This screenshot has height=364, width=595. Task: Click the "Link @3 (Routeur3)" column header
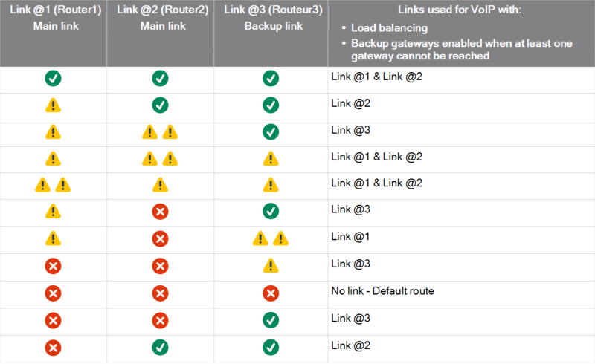[x=271, y=10]
